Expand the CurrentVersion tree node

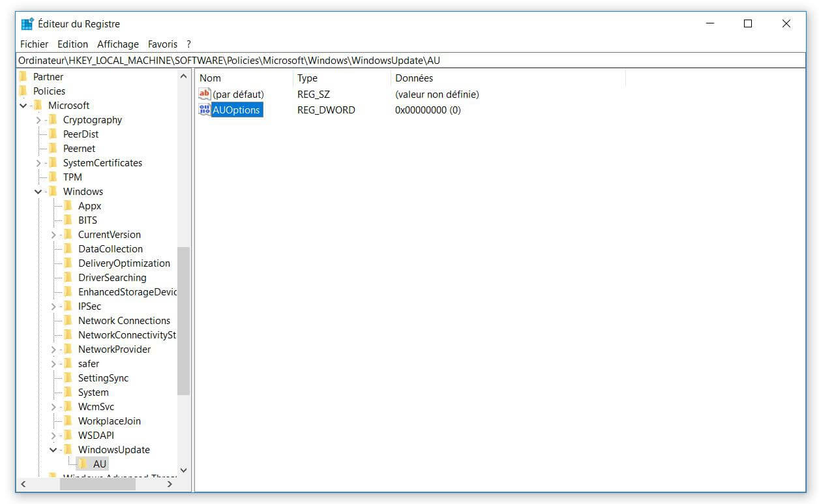[53, 235]
